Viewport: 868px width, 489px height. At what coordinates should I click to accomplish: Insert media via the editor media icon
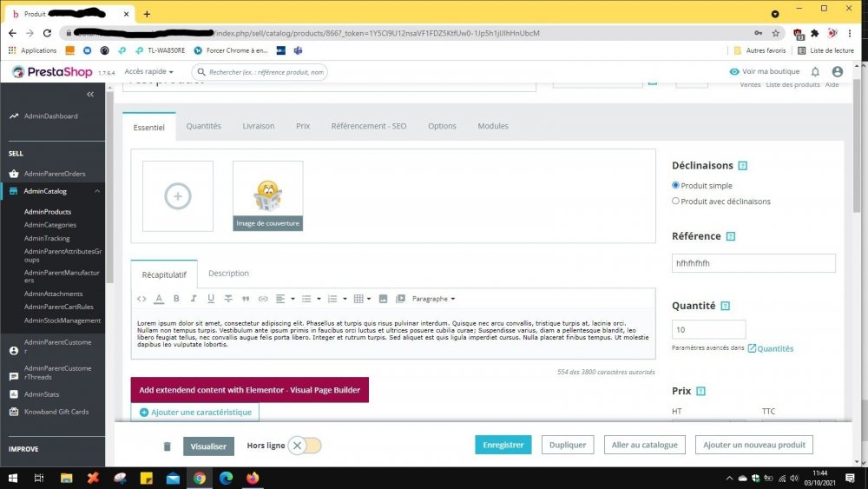coord(400,299)
